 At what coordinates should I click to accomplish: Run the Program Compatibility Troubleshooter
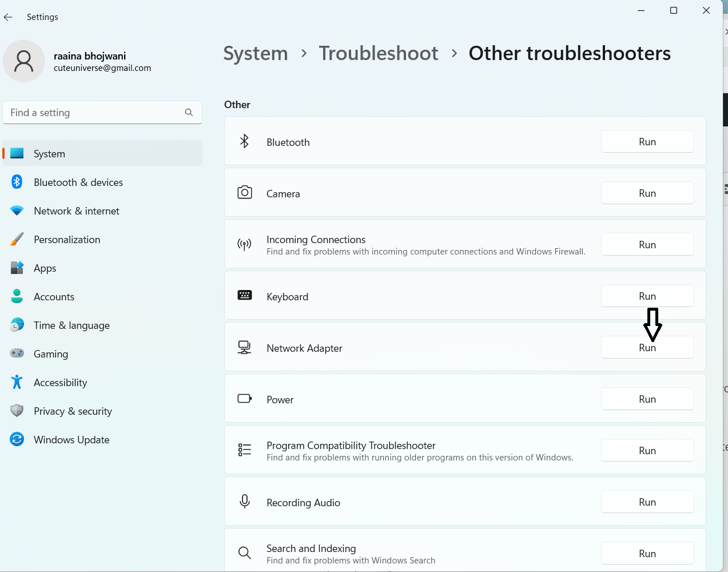(x=647, y=451)
